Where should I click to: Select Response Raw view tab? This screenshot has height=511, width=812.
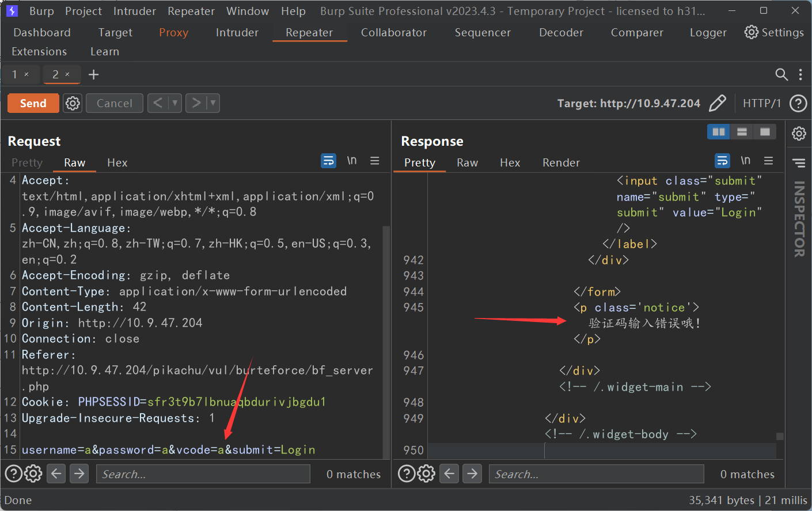pyautogui.click(x=468, y=162)
